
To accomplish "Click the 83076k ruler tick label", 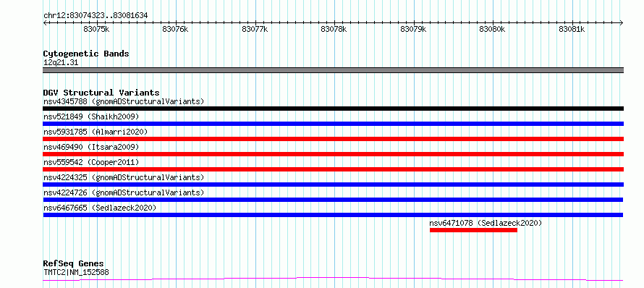I will 175,29.
